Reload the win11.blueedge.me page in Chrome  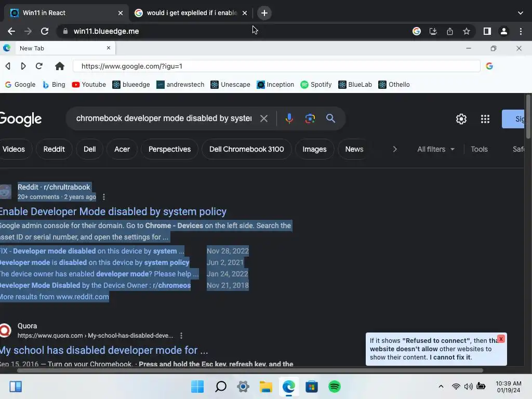[x=45, y=31]
